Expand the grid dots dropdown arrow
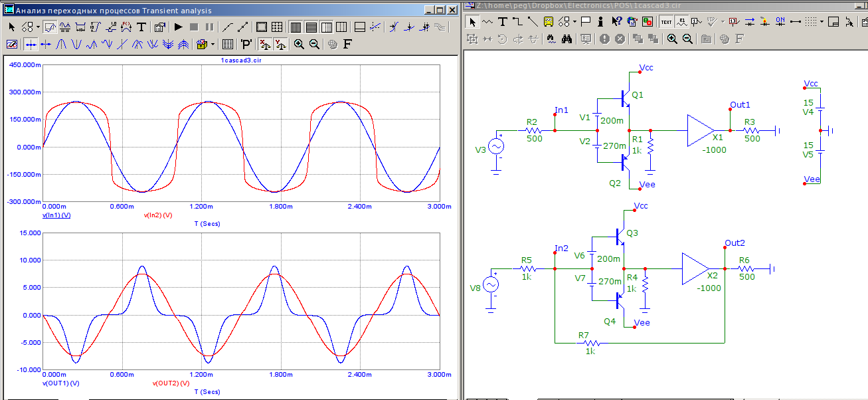This screenshot has height=400, width=868. (x=822, y=22)
